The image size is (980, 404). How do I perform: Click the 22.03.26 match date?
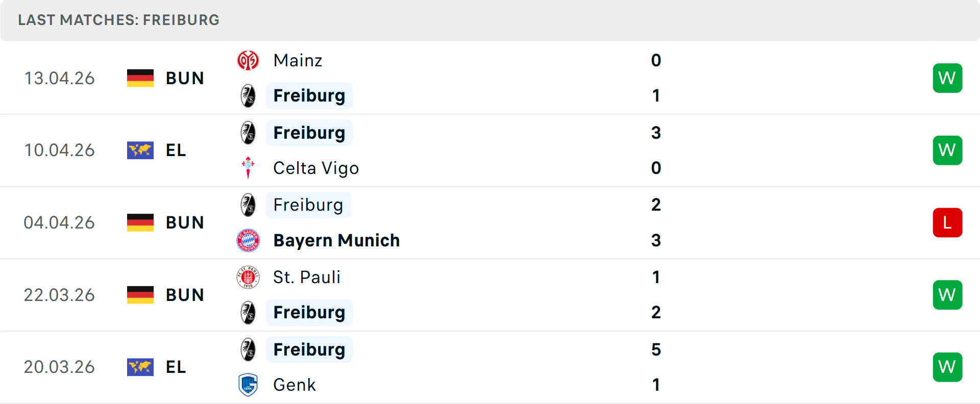(59, 295)
